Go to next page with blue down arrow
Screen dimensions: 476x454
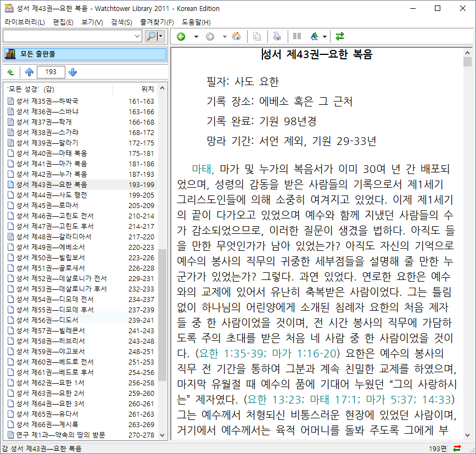72,72
